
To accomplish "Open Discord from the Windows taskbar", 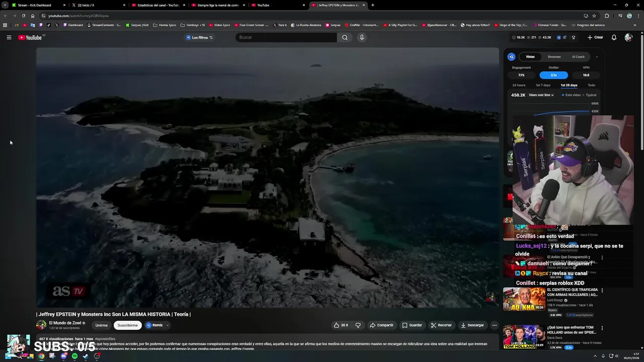I will tap(63, 356).
